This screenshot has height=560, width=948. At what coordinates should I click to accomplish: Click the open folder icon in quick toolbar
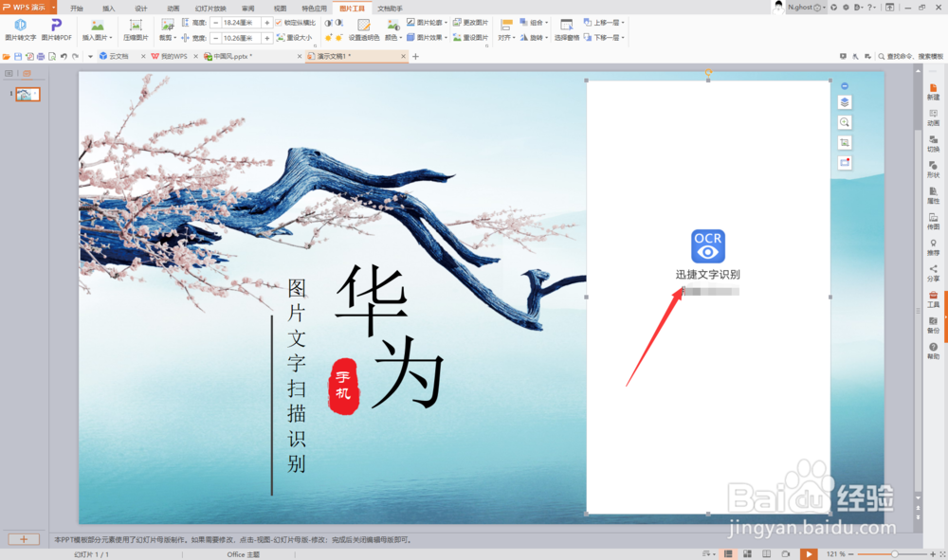(6, 56)
